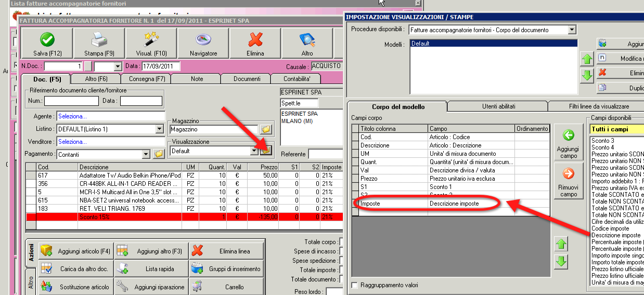The image size is (644, 295).
Task: Click the folder icon next to Visualizzazione dropdown
Action: tap(266, 151)
